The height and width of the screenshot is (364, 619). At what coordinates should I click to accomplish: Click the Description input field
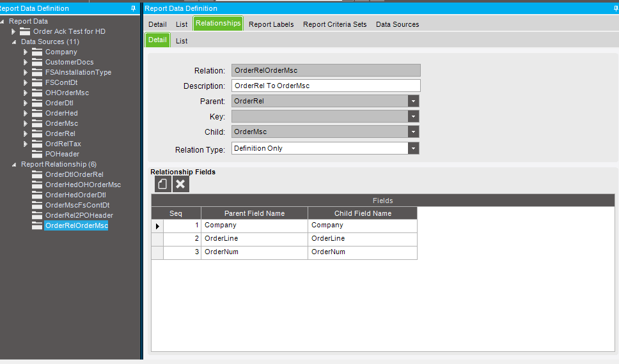(325, 86)
